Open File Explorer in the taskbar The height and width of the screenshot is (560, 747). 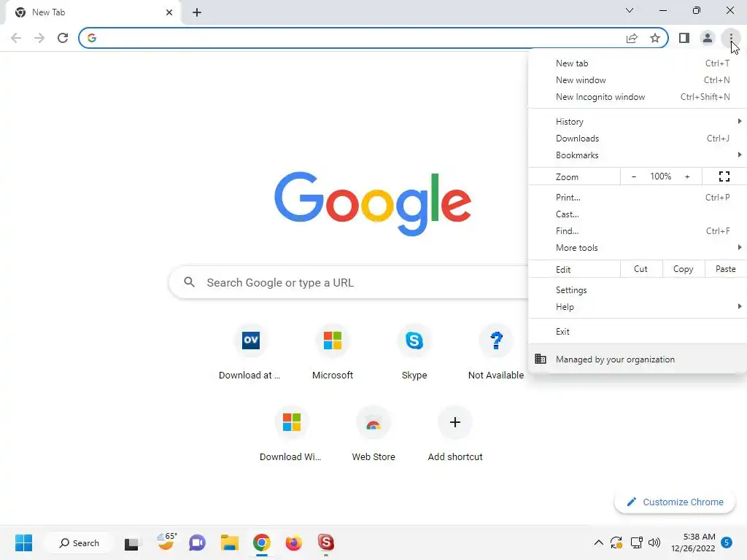[x=229, y=542]
